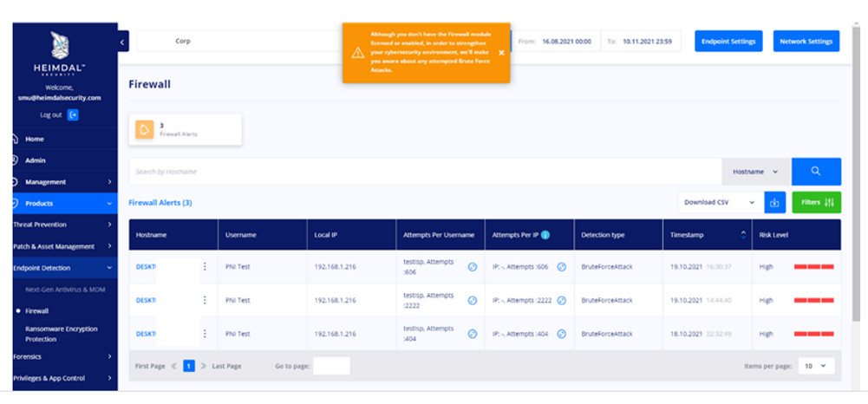
Task: Open row menu for 22:32:49 alert
Action: [205, 334]
